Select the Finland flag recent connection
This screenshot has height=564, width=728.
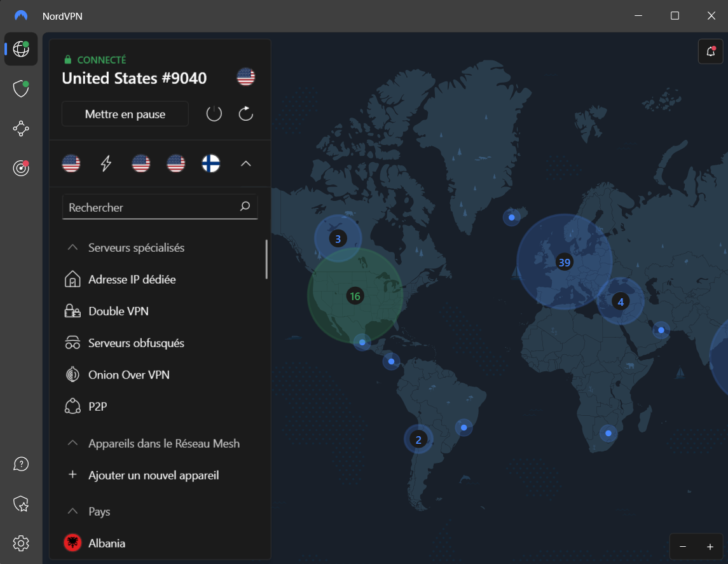211,163
